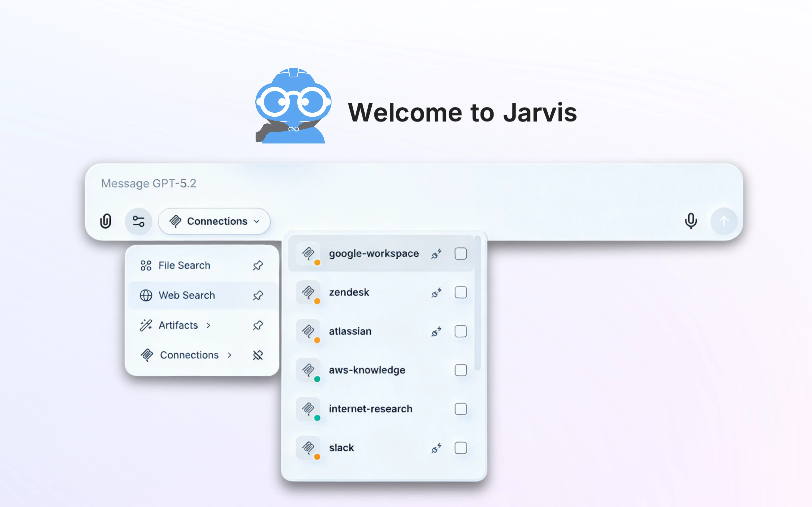Pin the Artifacts tool

point(258,325)
